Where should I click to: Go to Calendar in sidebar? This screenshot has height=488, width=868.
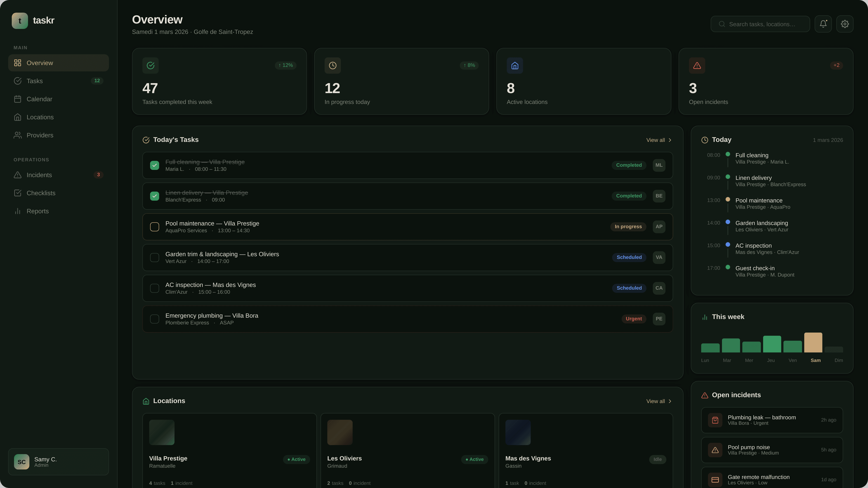(39, 99)
